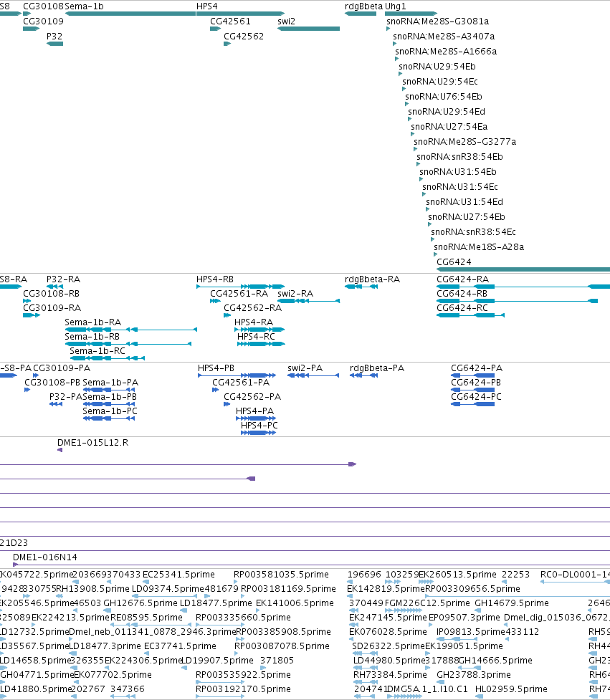Click the snoRNA:snR38:54Ec label

click(x=473, y=231)
